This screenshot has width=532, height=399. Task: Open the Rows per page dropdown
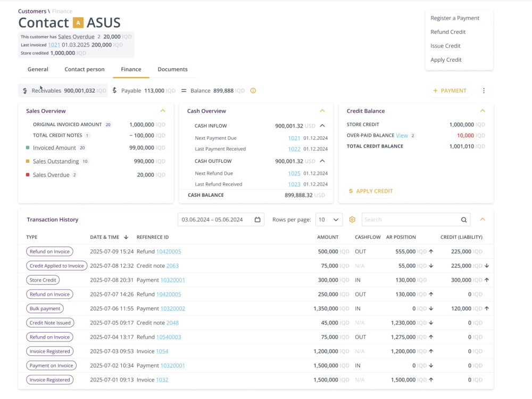[x=329, y=220]
